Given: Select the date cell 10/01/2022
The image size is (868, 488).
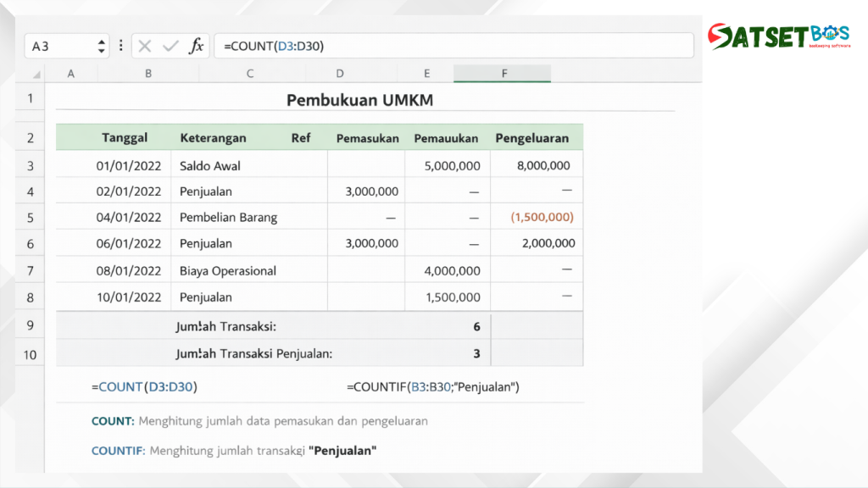Looking at the screenshot, I should (129, 297).
